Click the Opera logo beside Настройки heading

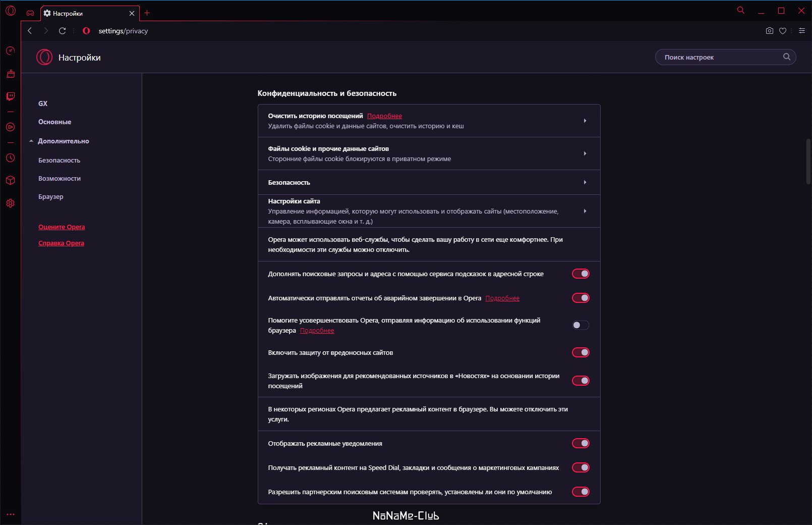coord(44,57)
